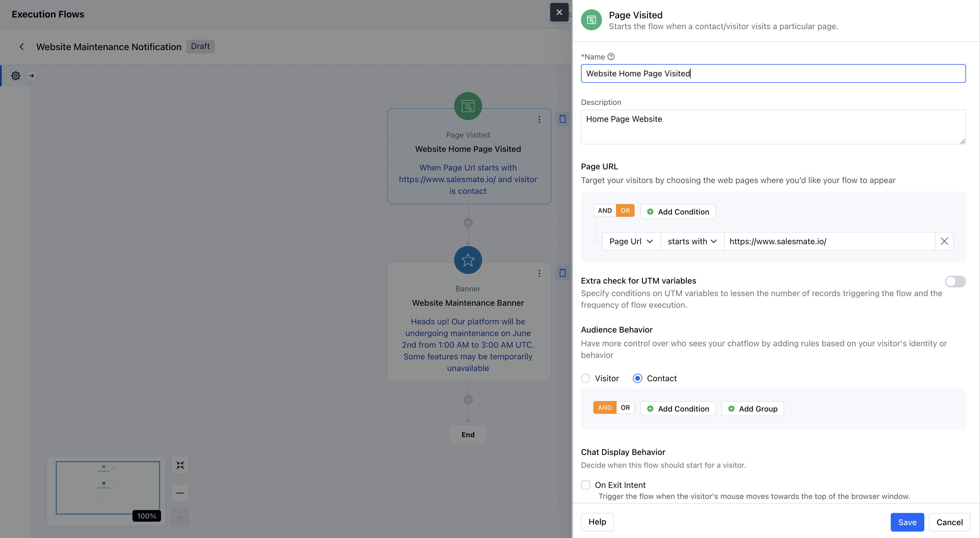Check the On Exit Intent checkbox
Screen dimensions: 980x538
586,485
